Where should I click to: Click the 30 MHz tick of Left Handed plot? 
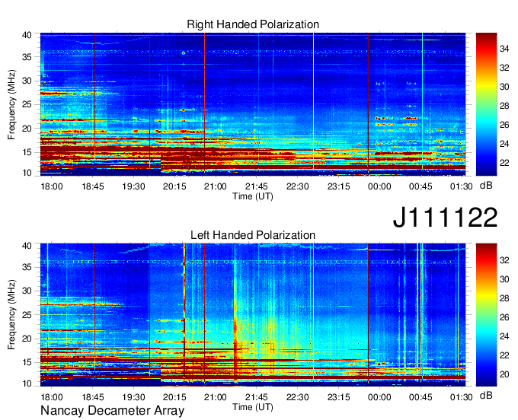27,291
